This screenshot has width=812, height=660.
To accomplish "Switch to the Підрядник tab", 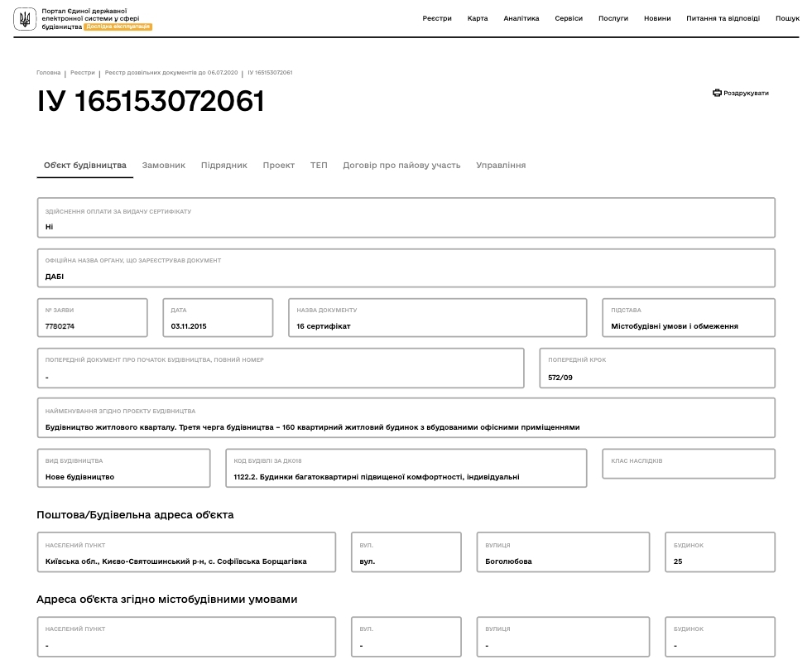I will (x=224, y=166).
